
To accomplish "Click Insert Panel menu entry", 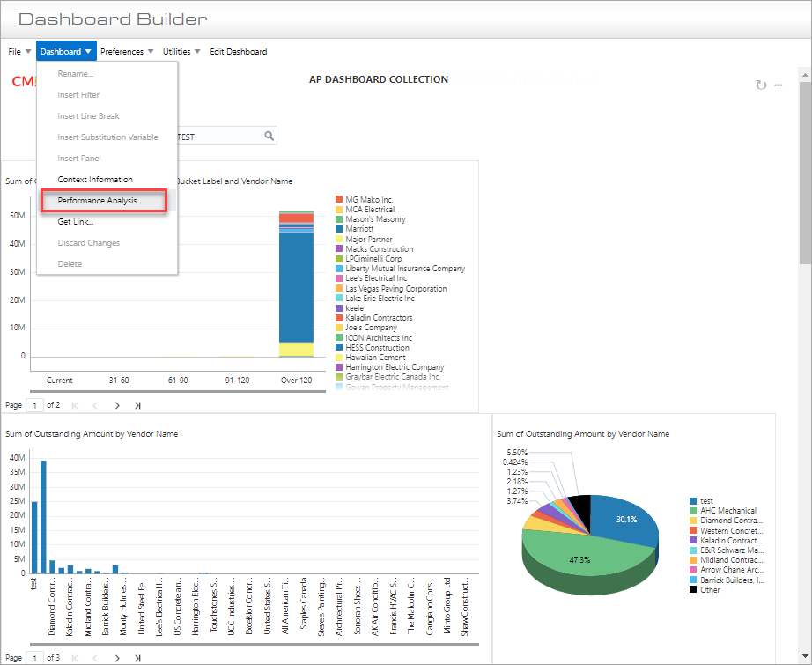I will [79, 158].
